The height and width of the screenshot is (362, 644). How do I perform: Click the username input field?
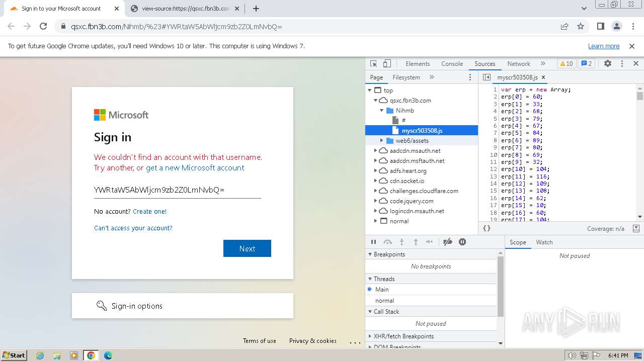point(177,190)
